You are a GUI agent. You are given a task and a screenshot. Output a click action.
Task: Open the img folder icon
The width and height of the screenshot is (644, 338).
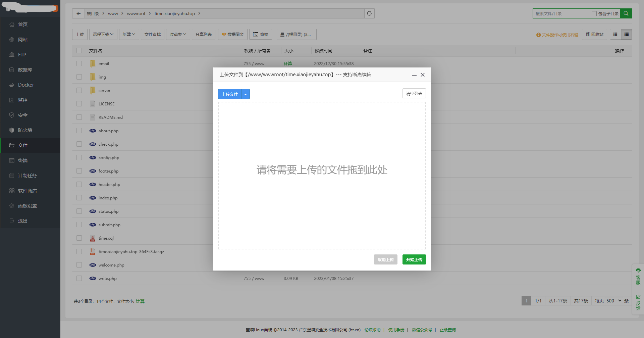93,77
